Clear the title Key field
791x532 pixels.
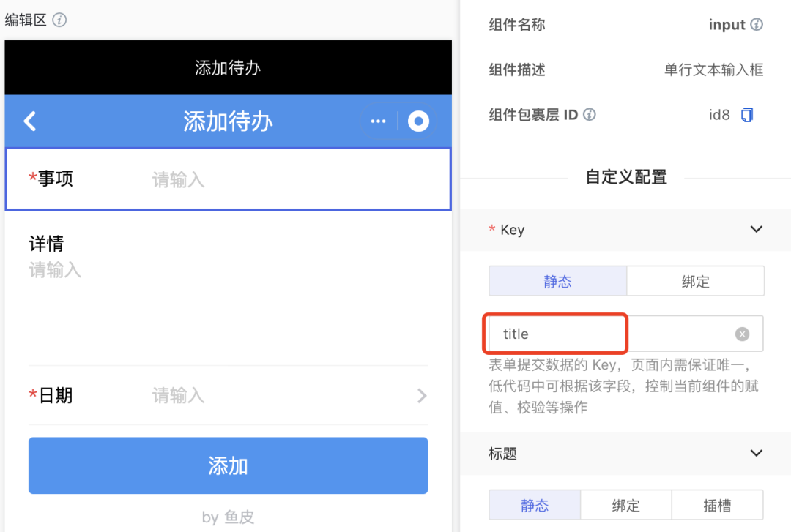pyautogui.click(x=742, y=334)
